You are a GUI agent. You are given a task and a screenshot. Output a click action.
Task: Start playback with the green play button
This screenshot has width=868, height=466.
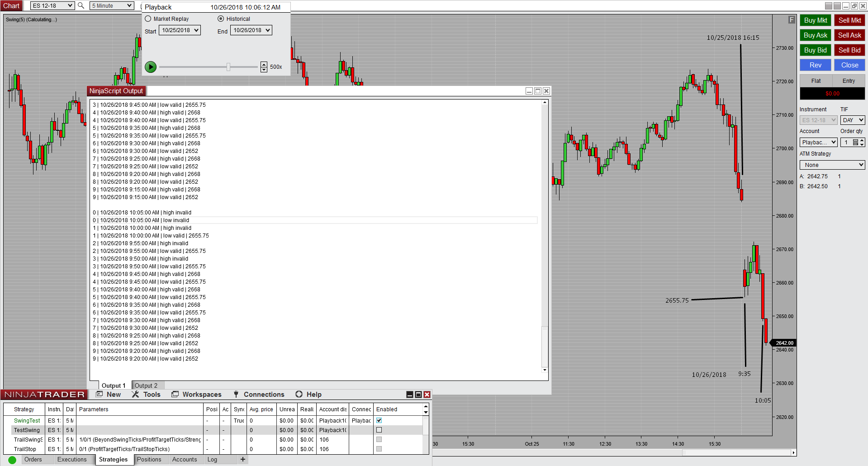coord(151,67)
